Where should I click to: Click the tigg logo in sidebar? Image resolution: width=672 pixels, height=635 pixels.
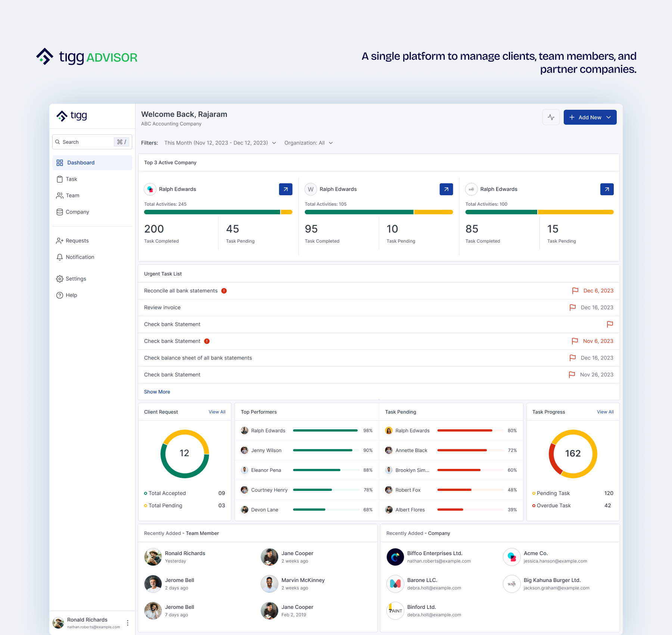pos(72,116)
